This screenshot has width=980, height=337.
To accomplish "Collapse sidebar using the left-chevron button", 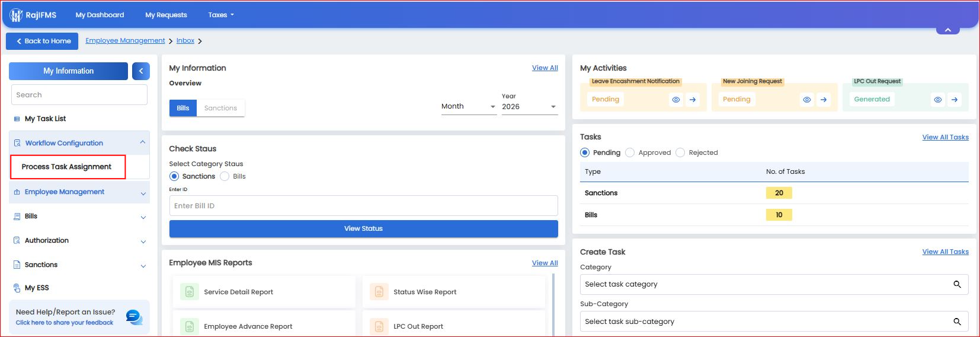I will point(141,71).
